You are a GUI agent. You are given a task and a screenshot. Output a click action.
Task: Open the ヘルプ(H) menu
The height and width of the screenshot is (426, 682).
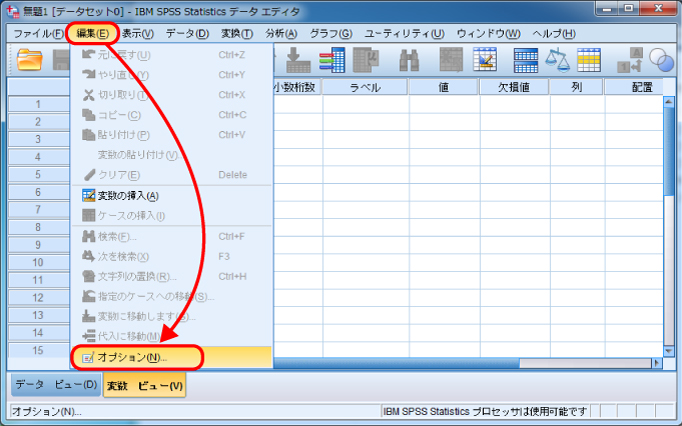[553, 33]
